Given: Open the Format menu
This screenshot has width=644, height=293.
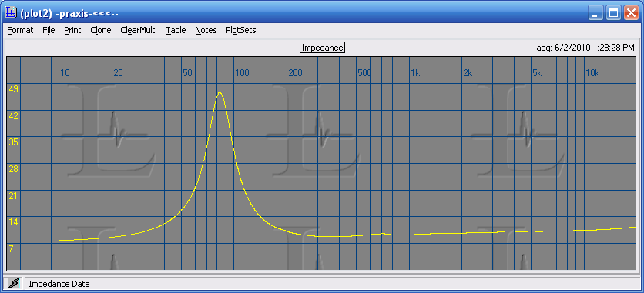Looking at the screenshot, I should pos(20,30).
